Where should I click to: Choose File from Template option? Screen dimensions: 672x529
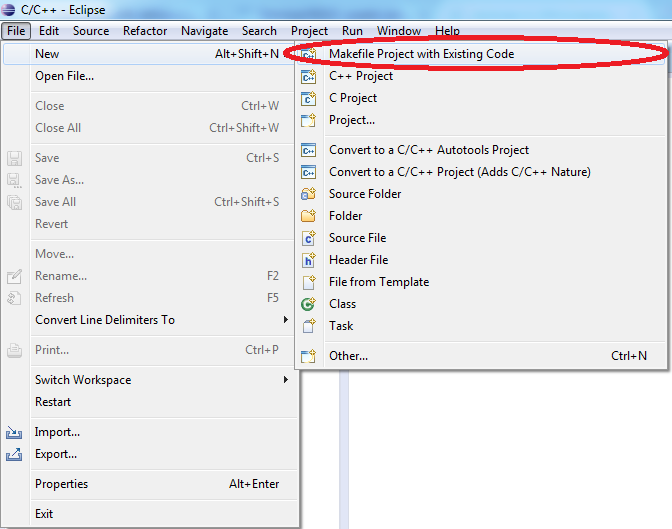(x=379, y=282)
